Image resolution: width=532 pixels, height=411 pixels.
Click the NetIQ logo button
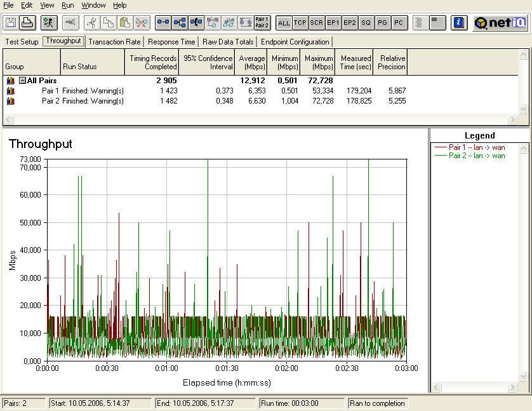500,23
